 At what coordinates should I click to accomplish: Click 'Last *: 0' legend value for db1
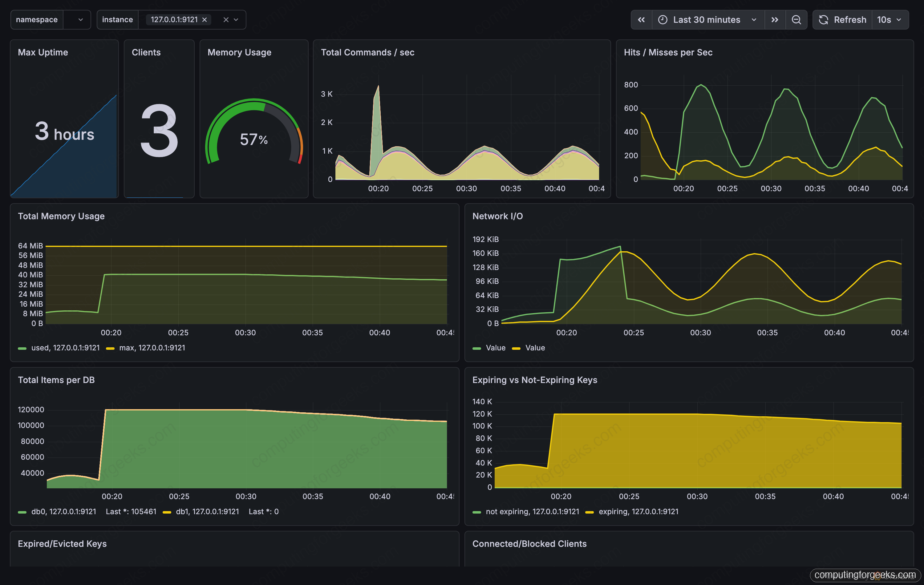264,511
